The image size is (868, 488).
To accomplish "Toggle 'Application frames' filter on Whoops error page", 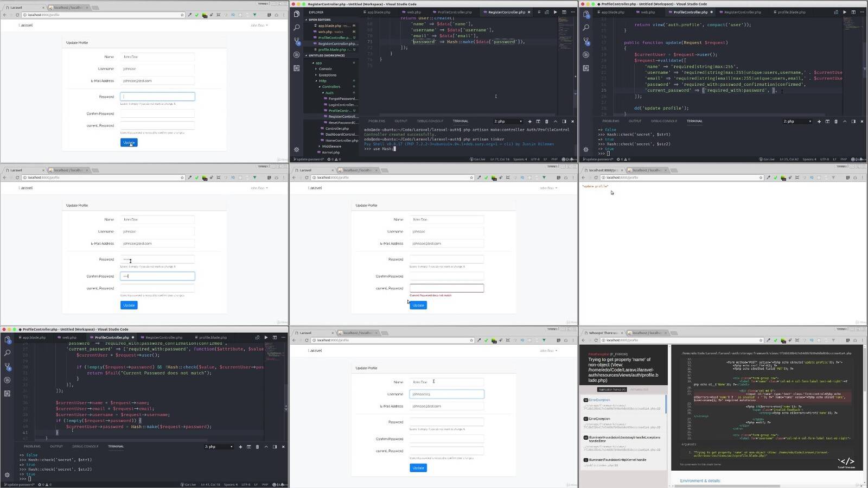I will (612, 389).
